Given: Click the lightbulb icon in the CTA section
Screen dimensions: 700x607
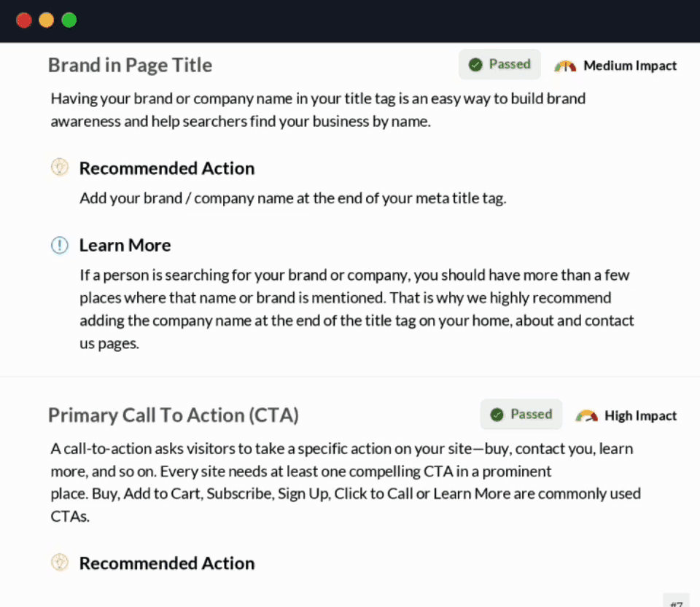Looking at the screenshot, I should 60,562.
